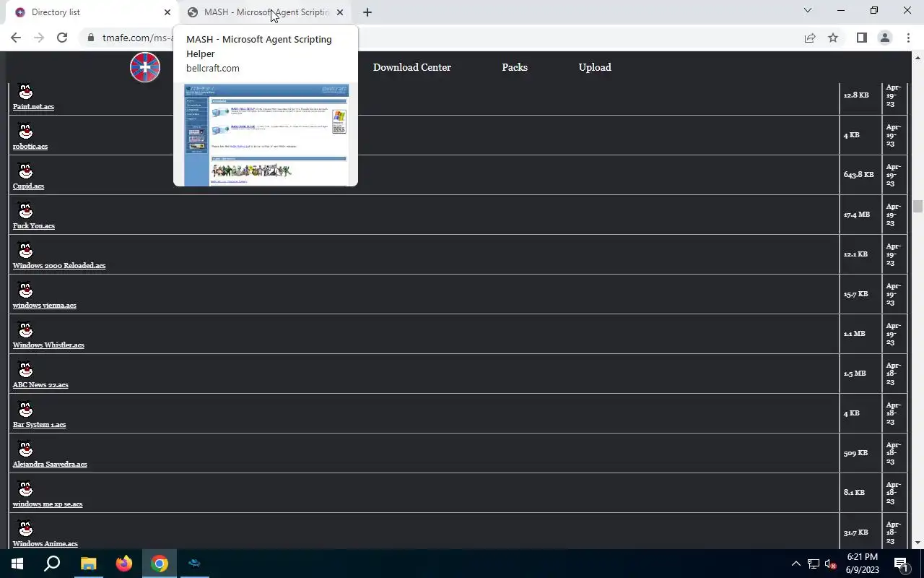Open the notification center icon
Viewport: 924px width, 578px height.
click(x=901, y=564)
